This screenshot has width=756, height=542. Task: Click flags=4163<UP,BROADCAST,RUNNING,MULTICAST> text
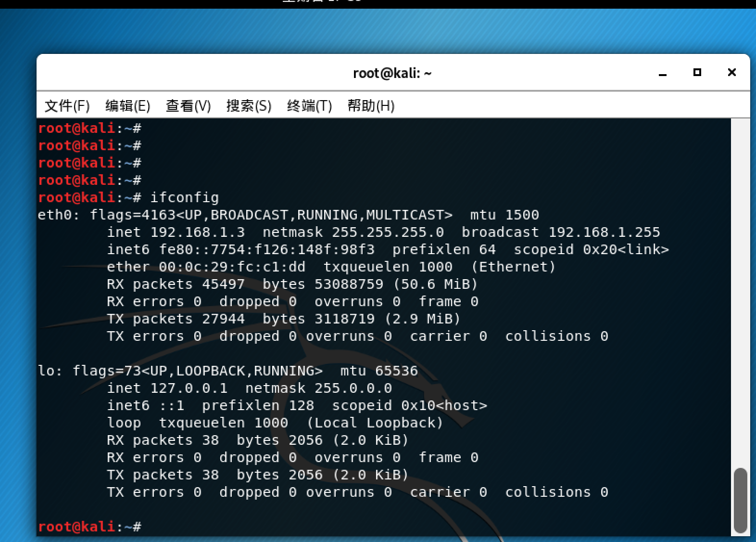pos(271,215)
